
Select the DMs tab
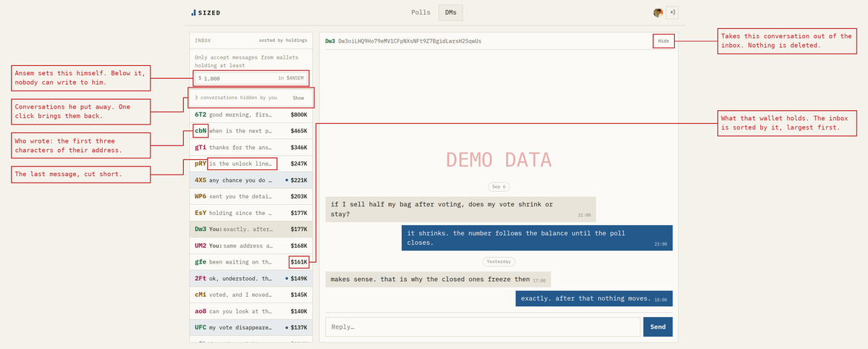450,13
